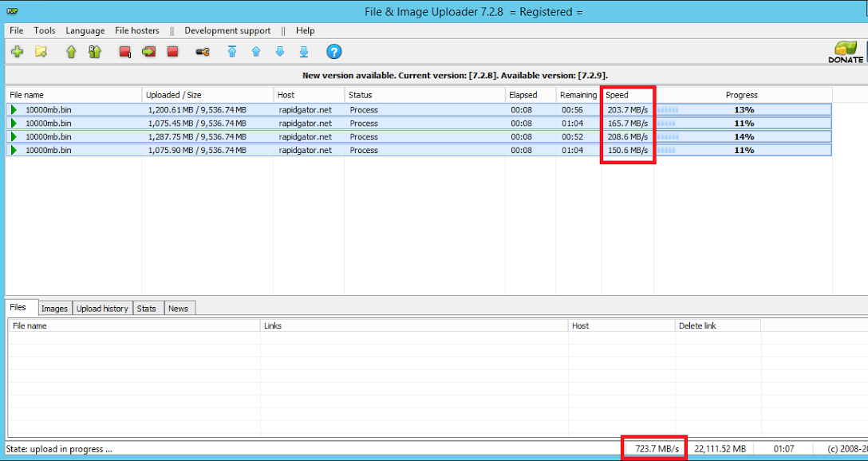The height and width of the screenshot is (461, 868).
Task: Click the green play icon of the 150.6 MB/s row
Action: point(14,150)
